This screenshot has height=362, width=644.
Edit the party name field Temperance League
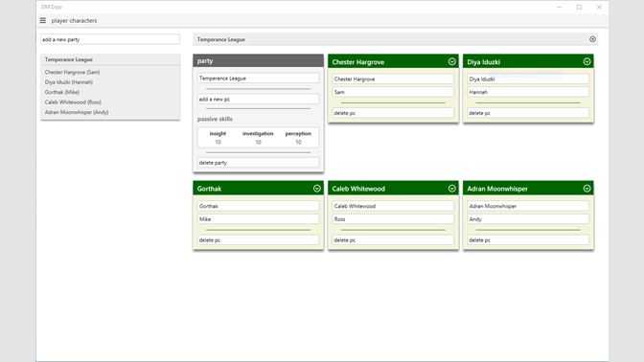pos(258,78)
